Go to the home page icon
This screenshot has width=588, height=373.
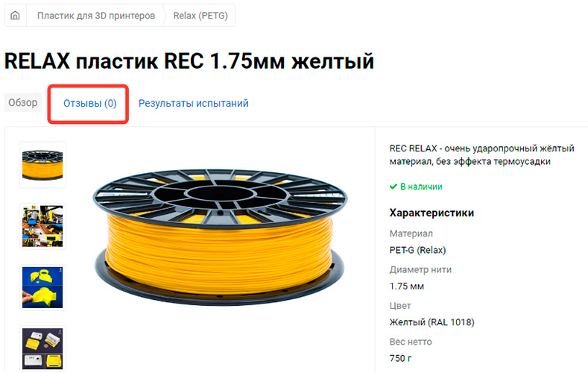click(15, 16)
